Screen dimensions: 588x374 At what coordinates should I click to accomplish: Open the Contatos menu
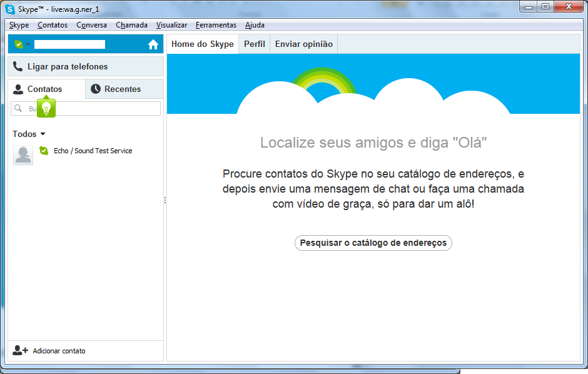point(53,25)
